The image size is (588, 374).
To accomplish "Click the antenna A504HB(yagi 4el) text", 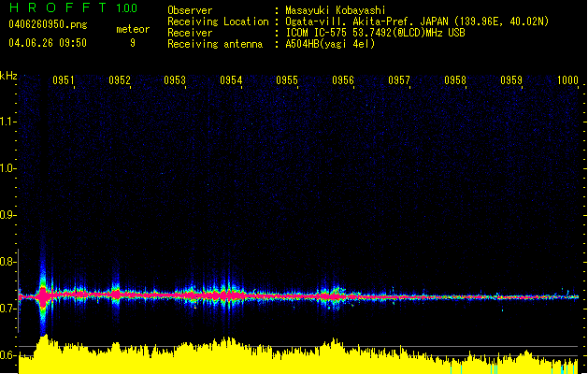I will point(330,44).
